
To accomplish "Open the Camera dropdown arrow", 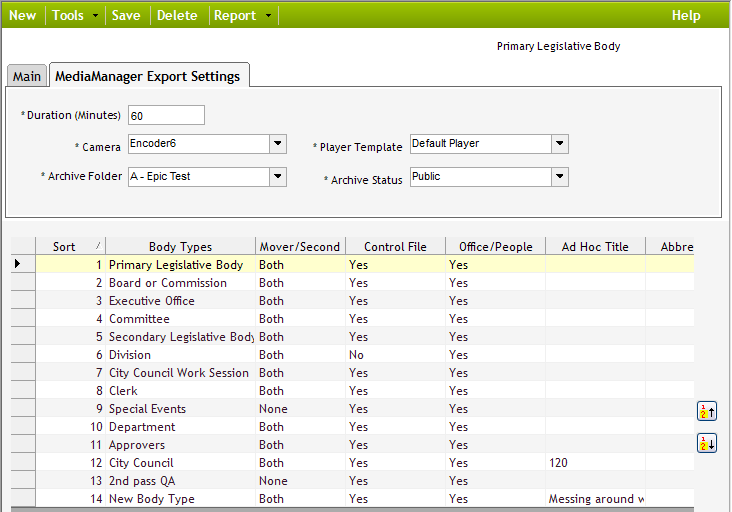I will [x=278, y=144].
